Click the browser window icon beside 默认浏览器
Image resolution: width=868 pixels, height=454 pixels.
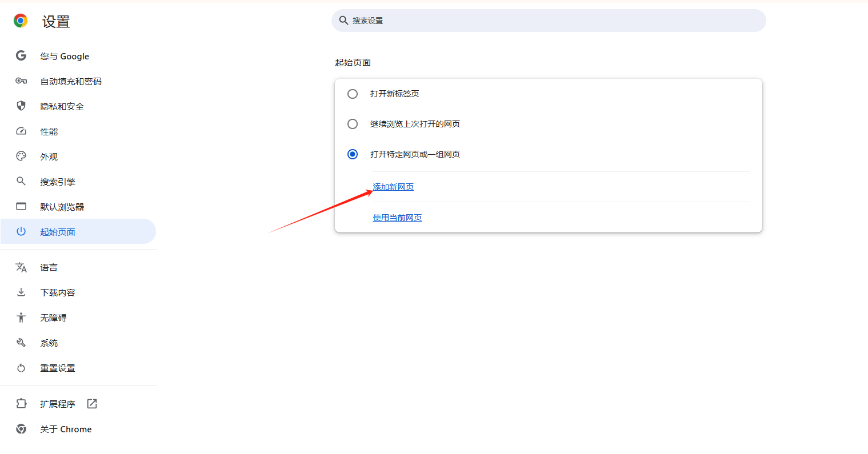21,206
